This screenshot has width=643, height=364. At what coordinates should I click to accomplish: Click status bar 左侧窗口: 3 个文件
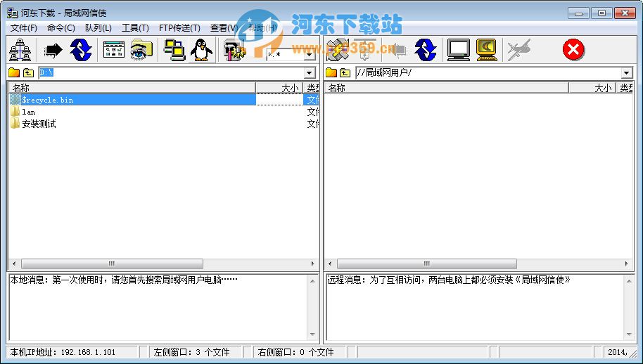click(191, 352)
